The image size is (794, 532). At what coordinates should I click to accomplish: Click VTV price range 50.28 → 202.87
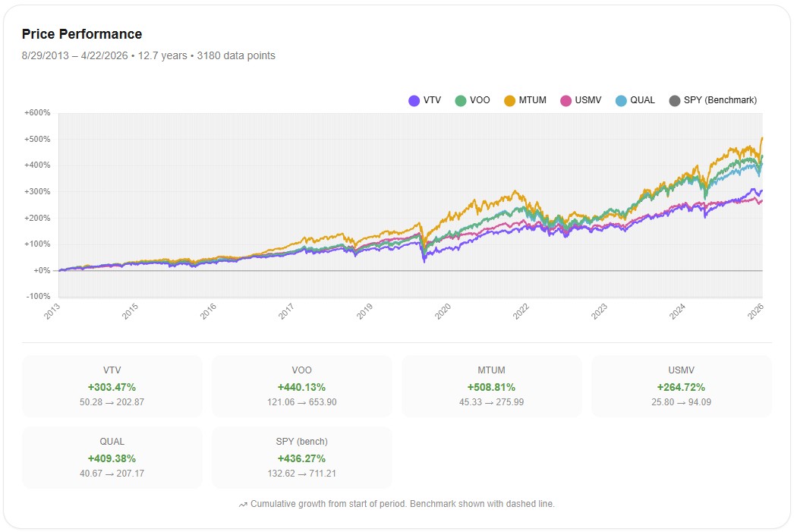pos(112,402)
